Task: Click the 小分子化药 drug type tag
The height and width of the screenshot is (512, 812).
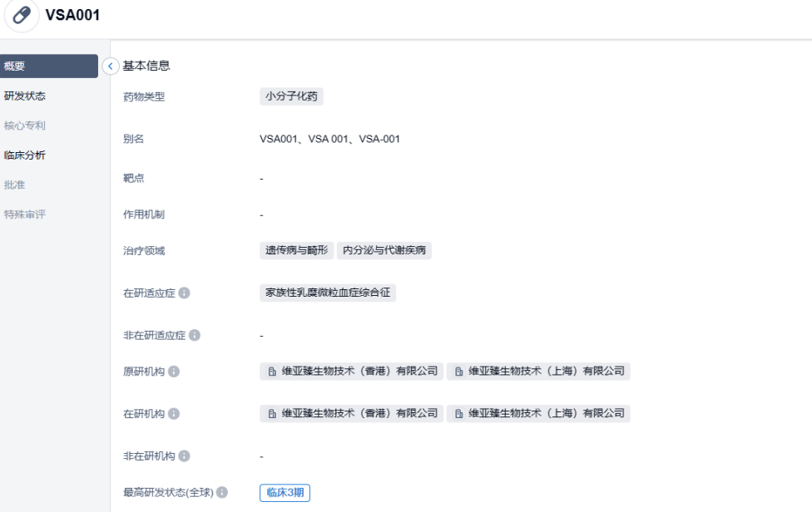Action: click(x=291, y=96)
